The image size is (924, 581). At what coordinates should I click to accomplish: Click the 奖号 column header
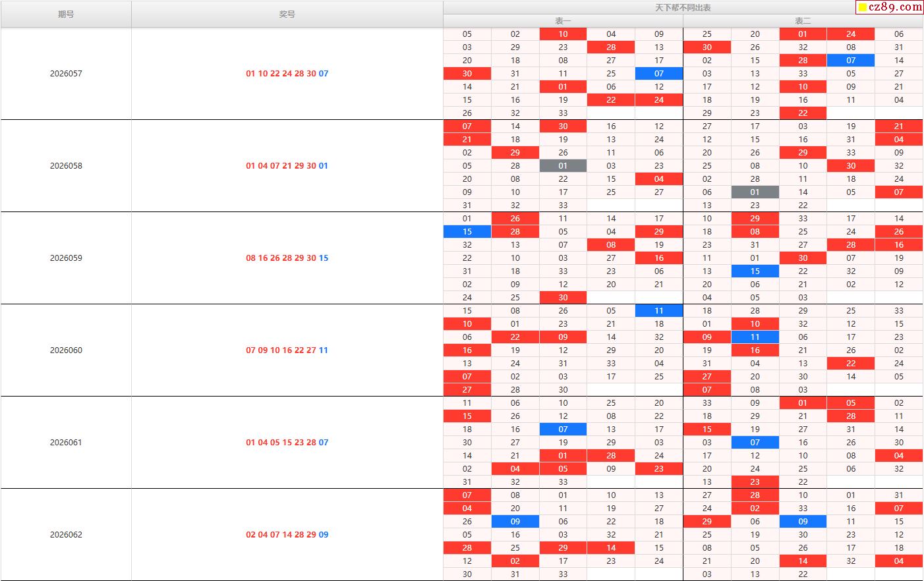pyautogui.click(x=287, y=14)
